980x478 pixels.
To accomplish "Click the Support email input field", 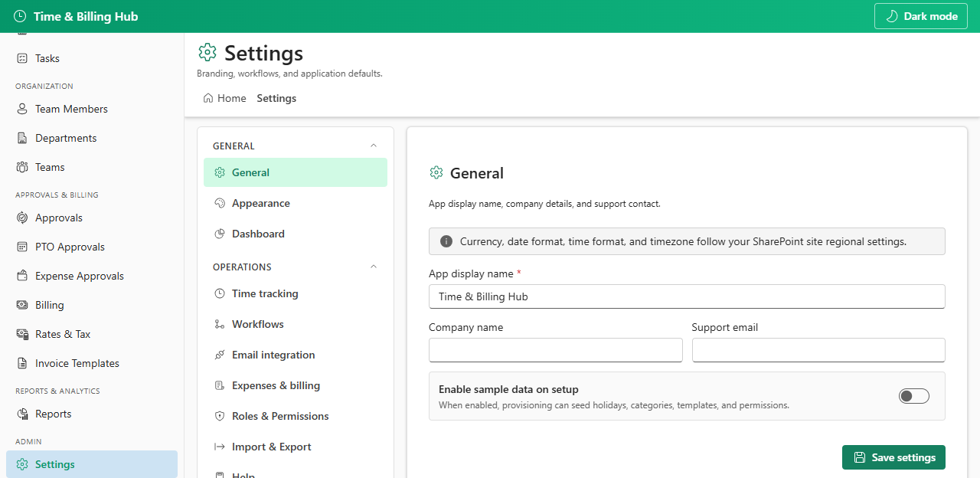I will (x=818, y=350).
